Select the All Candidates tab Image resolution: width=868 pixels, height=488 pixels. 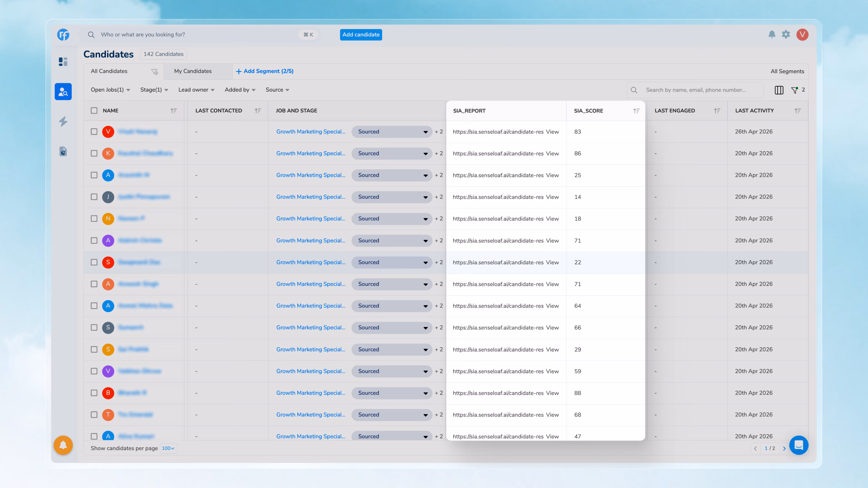pyautogui.click(x=109, y=71)
